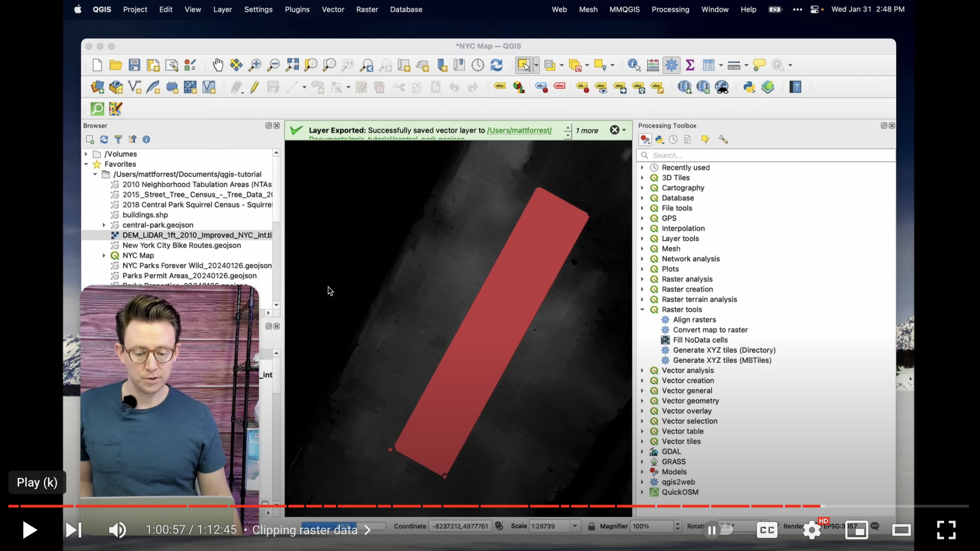Click Refresh in the Browser panel
Viewport: 980px width, 551px height.
[104, 139]
